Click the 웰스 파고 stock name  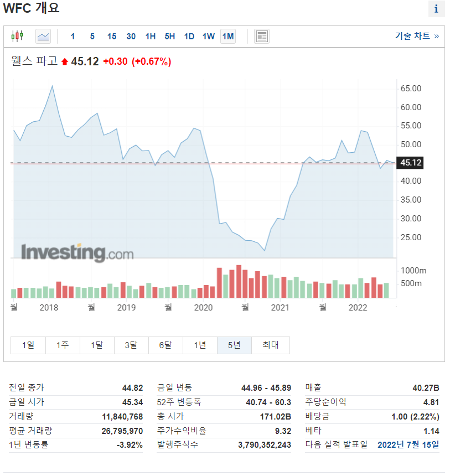point(34,61)
